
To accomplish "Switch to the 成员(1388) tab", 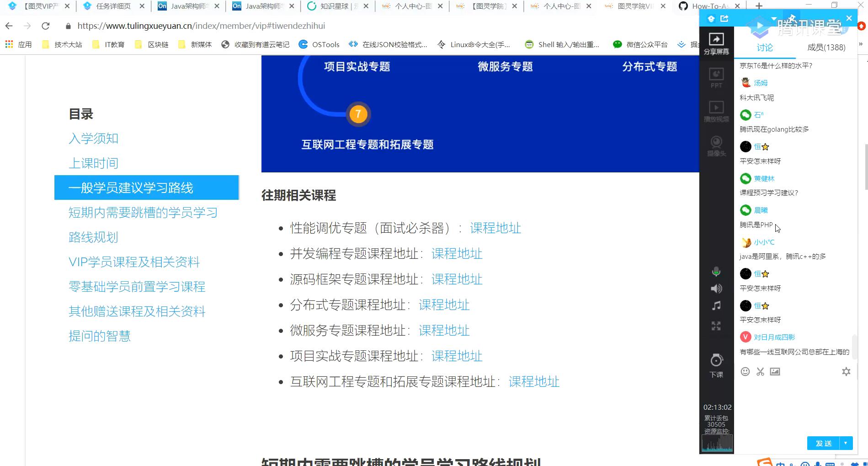I will (826, 48).
